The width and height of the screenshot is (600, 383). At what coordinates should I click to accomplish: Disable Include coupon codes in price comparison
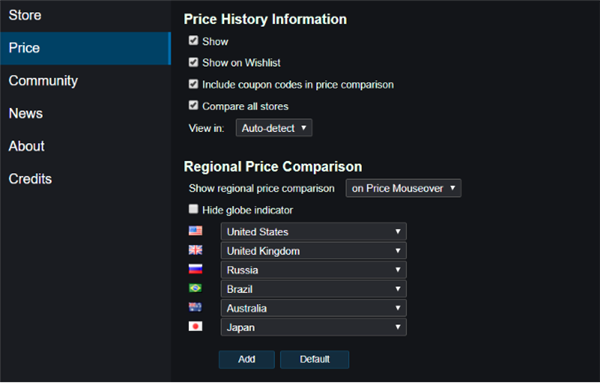(x=193, y=84)
